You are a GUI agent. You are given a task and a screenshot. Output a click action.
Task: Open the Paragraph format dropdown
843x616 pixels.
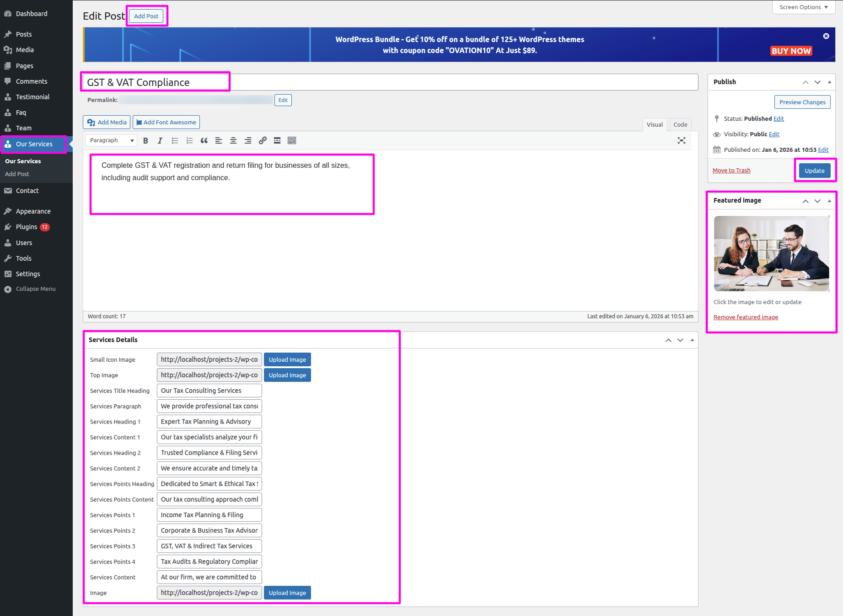[112, 140]
